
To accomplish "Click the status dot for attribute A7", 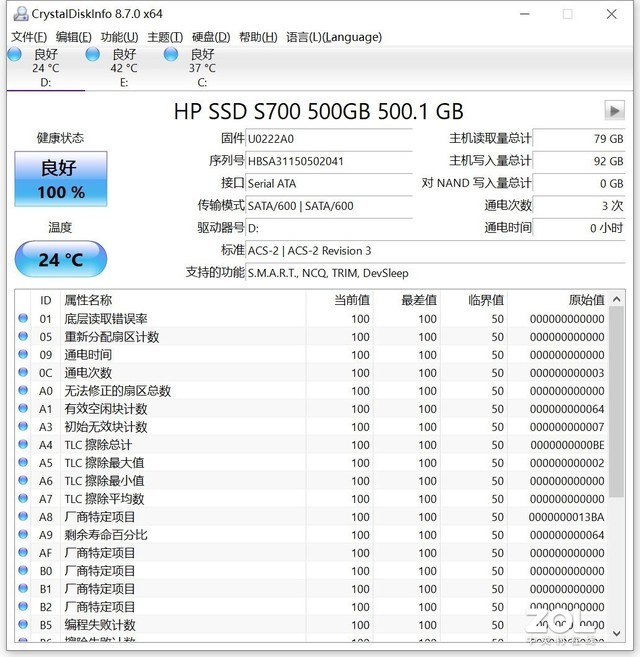I will pyautogui.click(x=23, y=499).
